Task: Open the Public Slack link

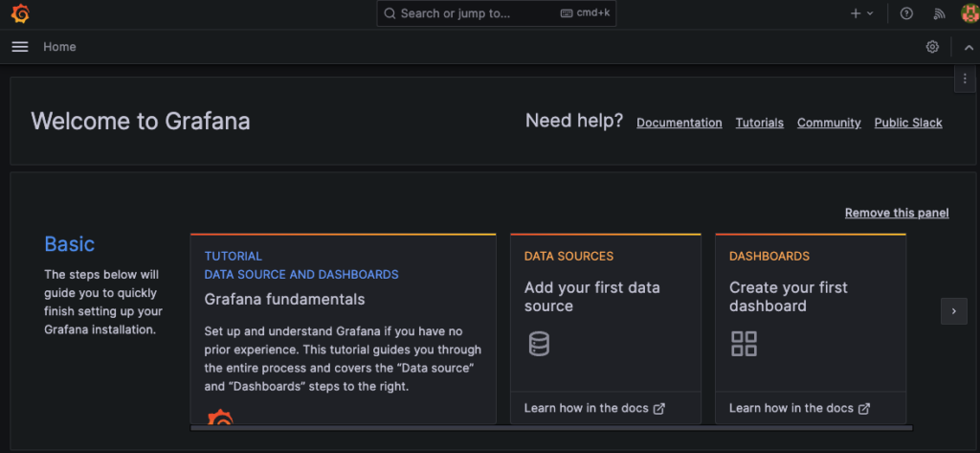Action: [908, 123]
